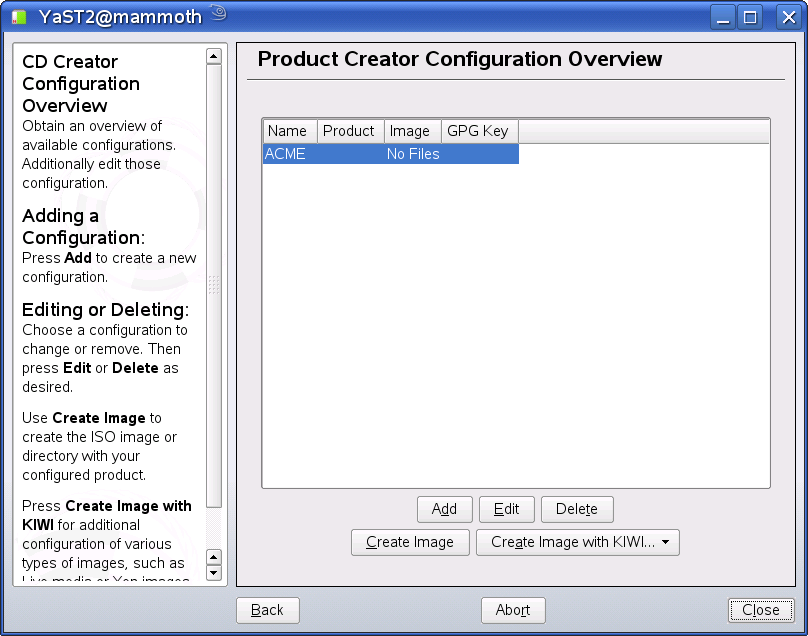Click the upper of the two bottom scroll arrows

click(214, 557)
